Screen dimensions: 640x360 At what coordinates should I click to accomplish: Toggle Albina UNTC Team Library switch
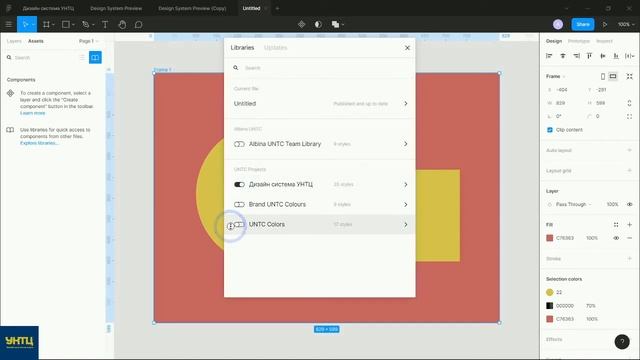coord(239,144)
